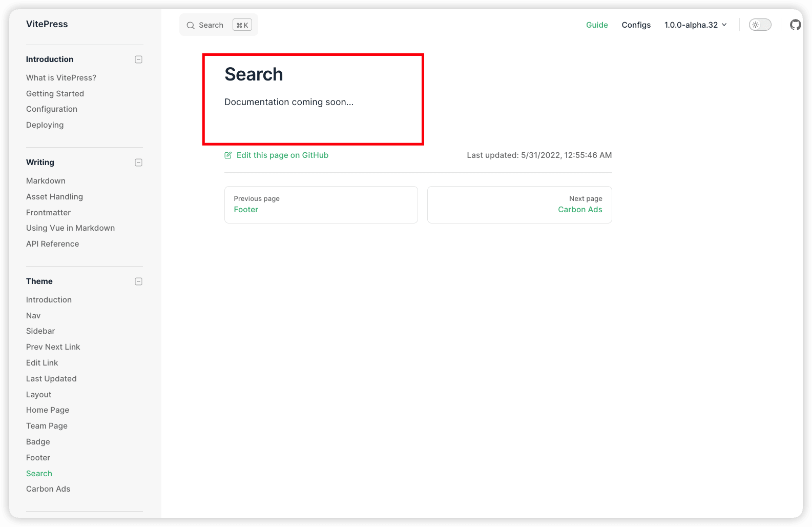
Task: Toggle dark mode appearance switch
Action: pyautogui.click(x=760, y=25)
